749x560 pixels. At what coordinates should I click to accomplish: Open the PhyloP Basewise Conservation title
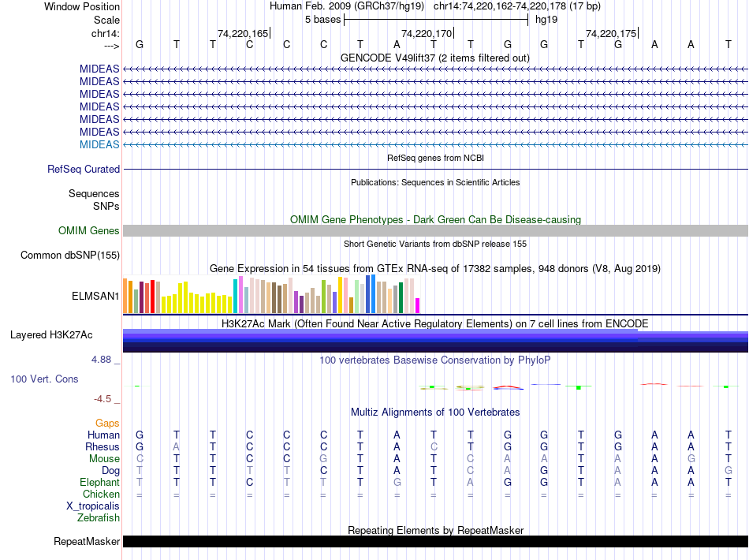(435, 360)
